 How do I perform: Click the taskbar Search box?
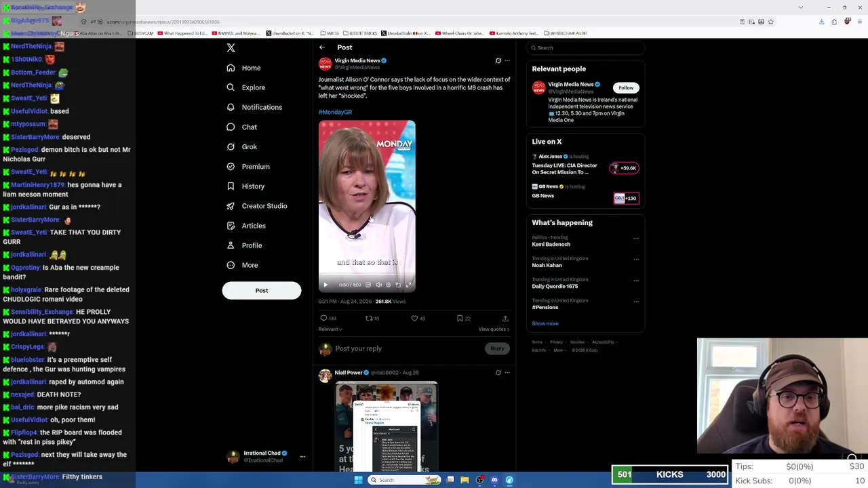tap(405, 480)
